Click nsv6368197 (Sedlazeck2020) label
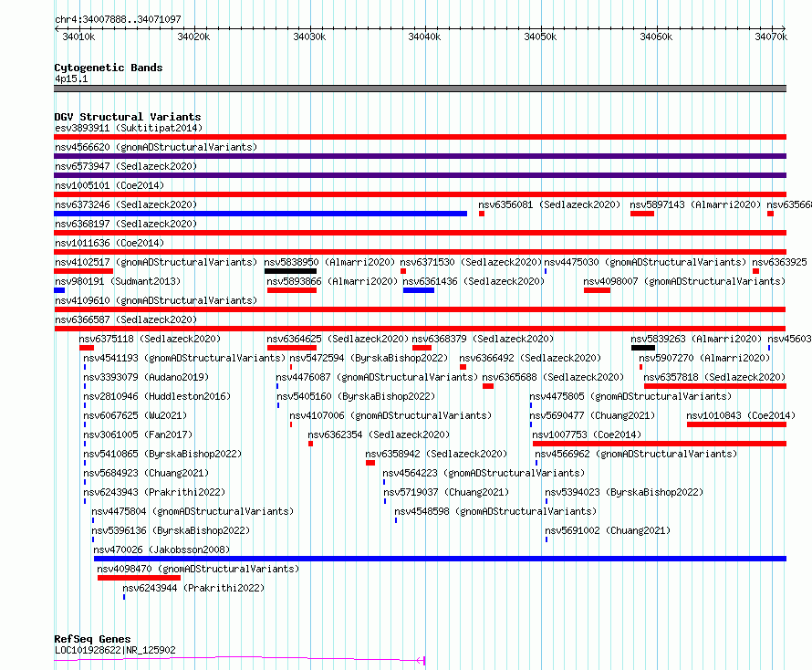The height and width of the screenshot is (670, 812). click(x=126, y=224)
